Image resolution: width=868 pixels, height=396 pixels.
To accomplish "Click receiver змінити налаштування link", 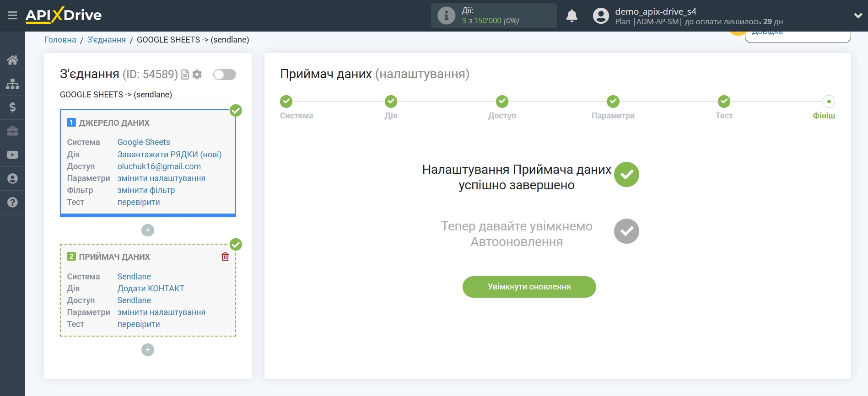I will pos(162,312).
